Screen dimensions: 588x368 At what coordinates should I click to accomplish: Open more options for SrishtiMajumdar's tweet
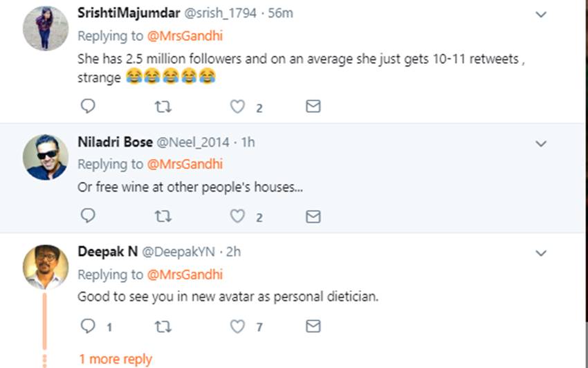pos(541,15)
